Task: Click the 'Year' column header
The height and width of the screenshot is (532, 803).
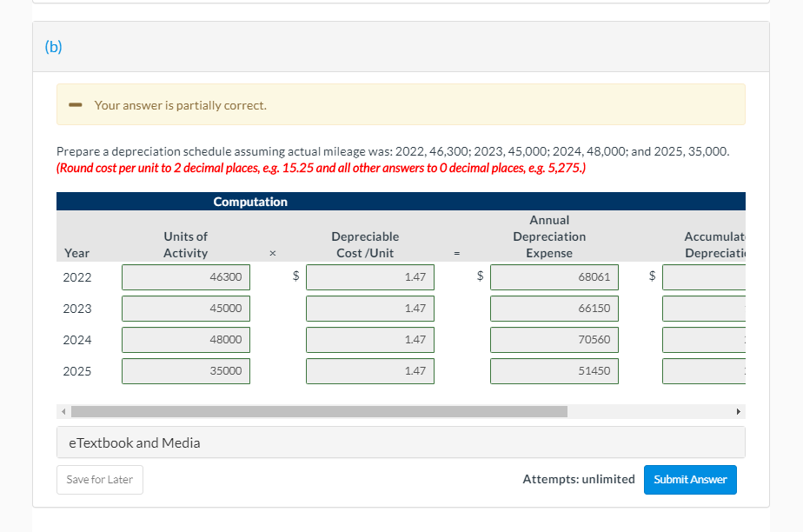Action: [x=76, y=253]
